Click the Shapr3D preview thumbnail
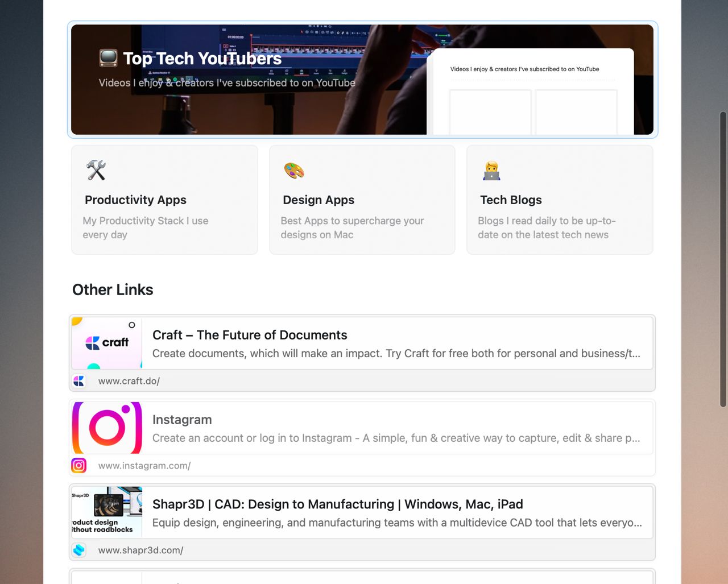Image resolution: width=728 pixels, height=584 pixels. 107,512
